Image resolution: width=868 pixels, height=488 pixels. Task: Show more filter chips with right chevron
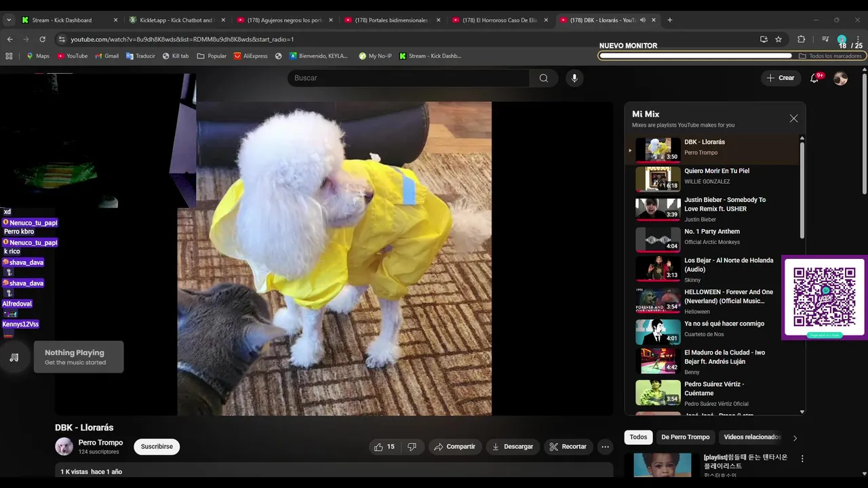[x=795, y=438]
